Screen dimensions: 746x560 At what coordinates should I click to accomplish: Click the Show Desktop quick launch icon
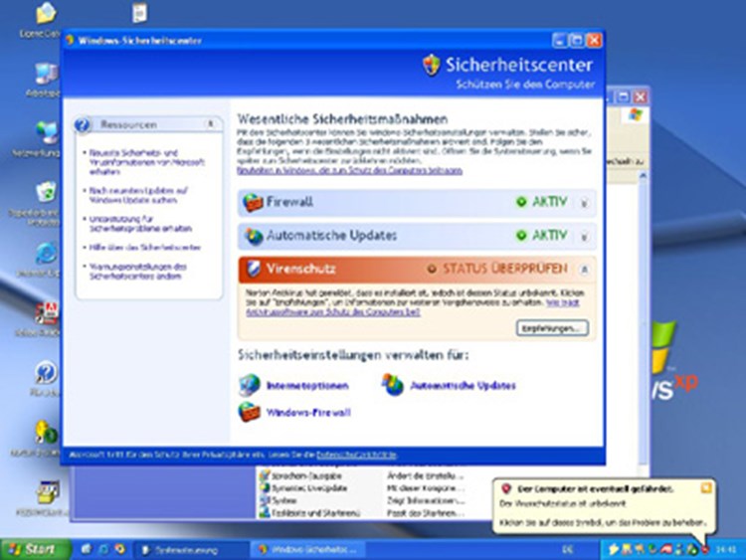pyautogui.click(x=87, y=549)
